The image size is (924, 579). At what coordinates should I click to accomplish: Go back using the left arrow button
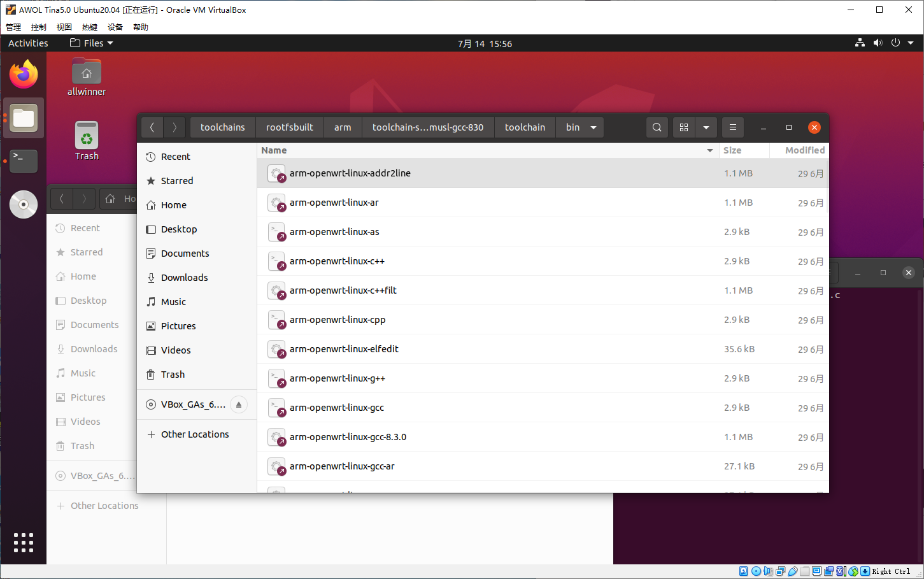click(152, 127)
